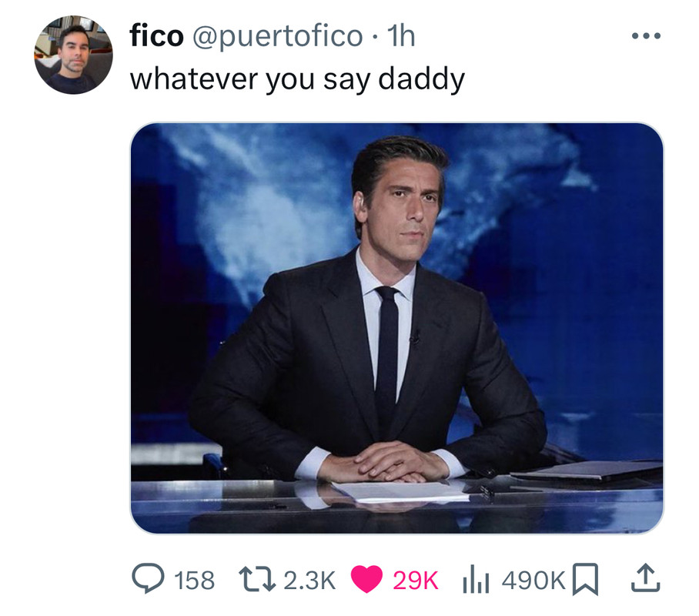Open the view analytics bar chart icon
Viewport: 699px width, 616px height.
[476, 580]
